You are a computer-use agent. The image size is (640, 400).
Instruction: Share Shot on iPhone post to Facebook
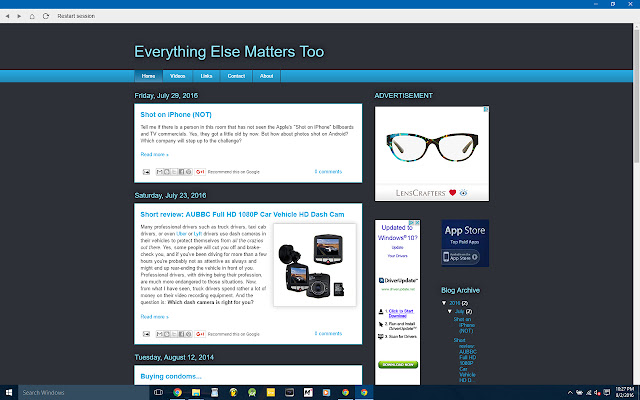point(181,172)
